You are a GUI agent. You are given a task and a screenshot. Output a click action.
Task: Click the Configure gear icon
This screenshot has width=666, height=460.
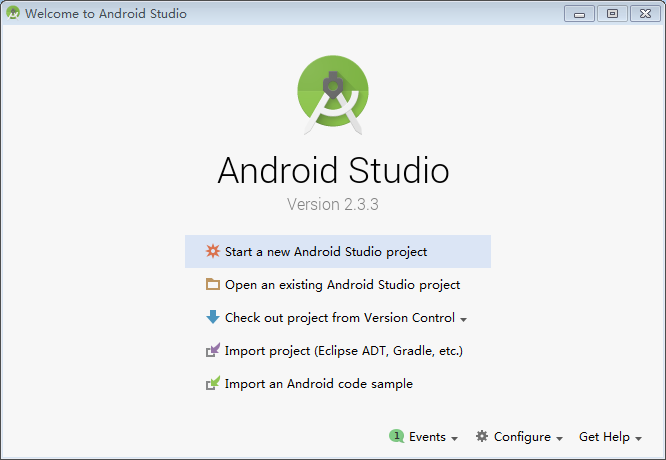coord(482,437)
